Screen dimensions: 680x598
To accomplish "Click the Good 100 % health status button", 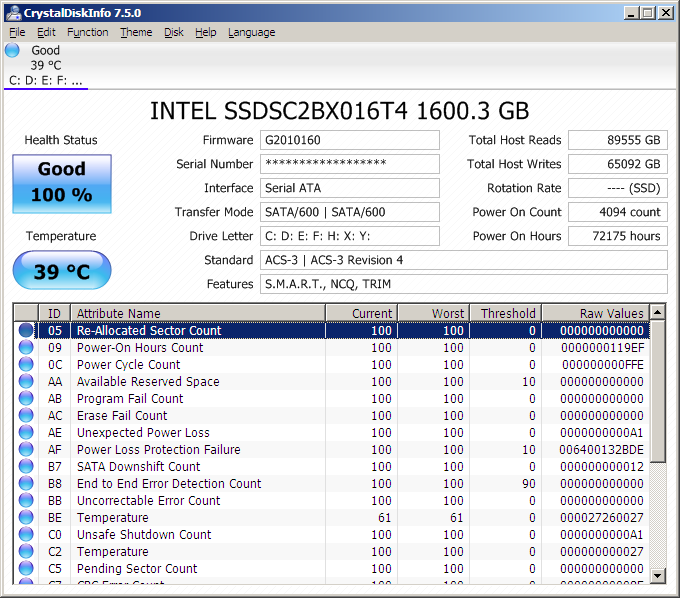I will [x=62, y=183].
